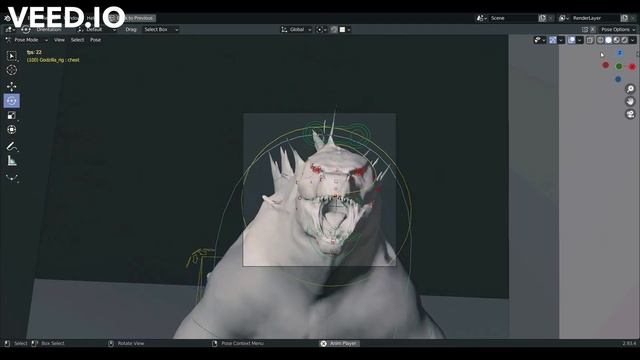The width and height of the screenshot is (640, 360).
Task: Delete the scene with the X beside Scene
Action: 551,18
